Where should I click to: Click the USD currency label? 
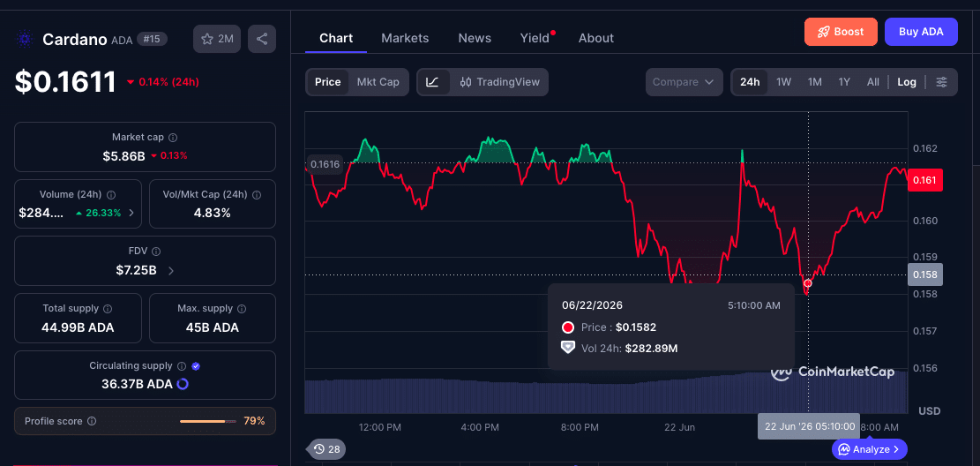tap(930, 411)
